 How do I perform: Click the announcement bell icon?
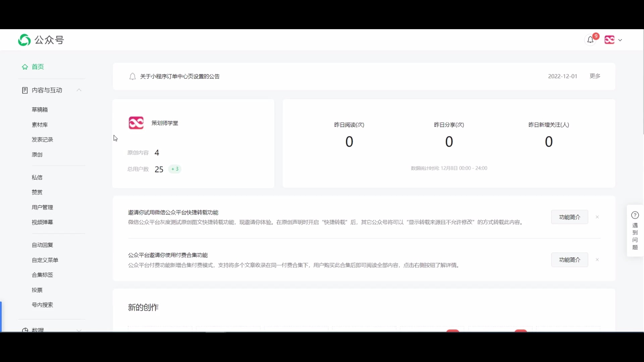[x=132, y=77]
